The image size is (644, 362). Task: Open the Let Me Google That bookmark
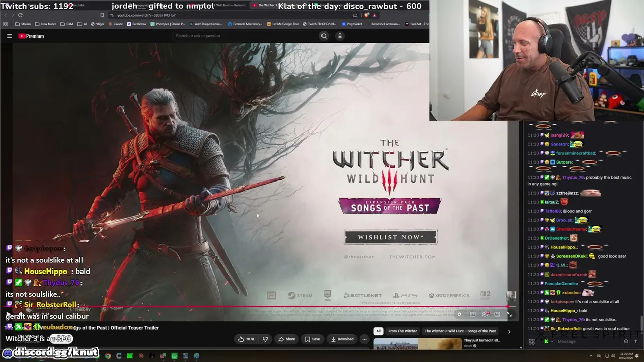click(283, 24)
